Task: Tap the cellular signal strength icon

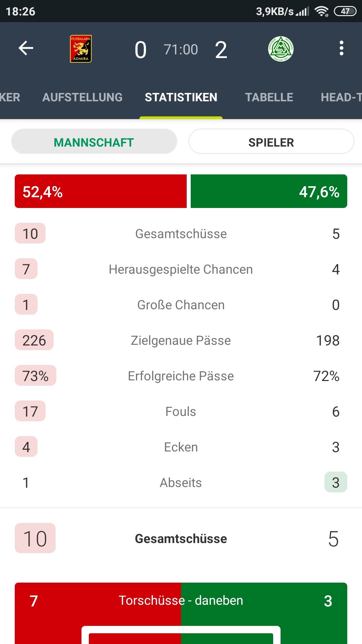Action: [303, 11]
